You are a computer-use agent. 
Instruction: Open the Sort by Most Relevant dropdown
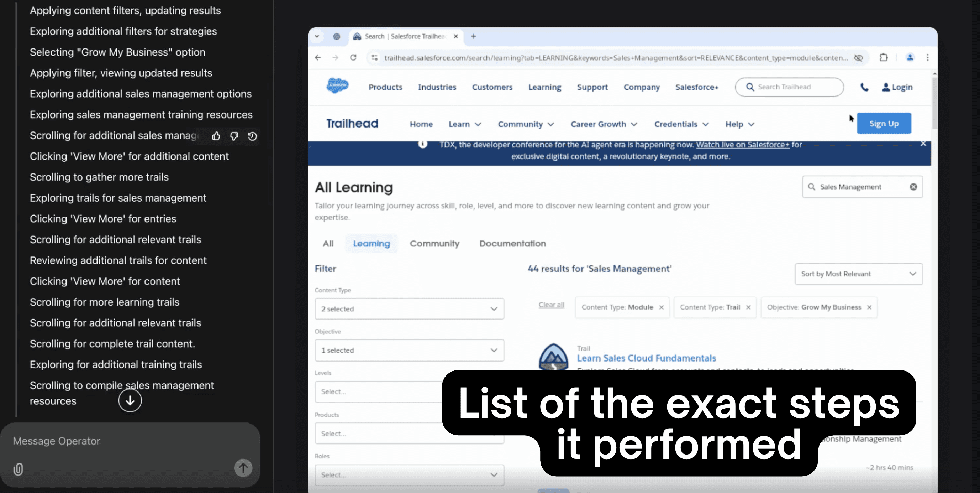click(x=859, y=274)
